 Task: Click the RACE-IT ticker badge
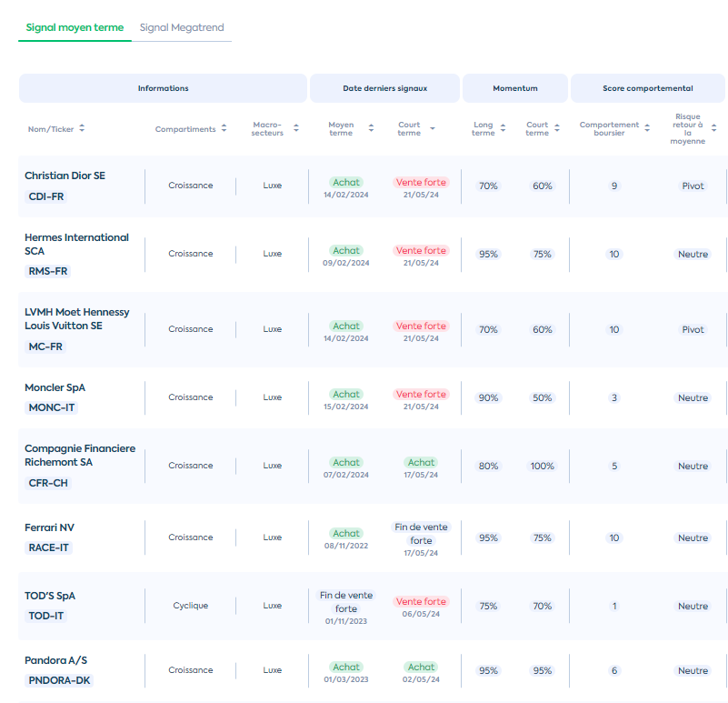tap(48, 547)
